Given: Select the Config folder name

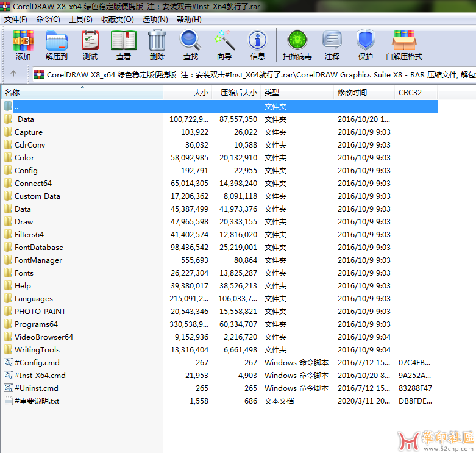Looking at the screenshot, I should tap(26, 171).
